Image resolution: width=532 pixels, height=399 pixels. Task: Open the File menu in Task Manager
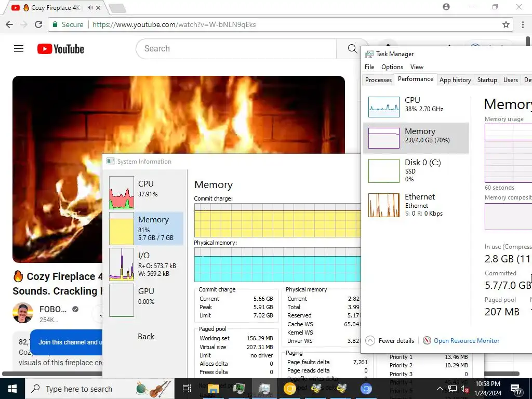pyautogui.click(x=369, y=67)
